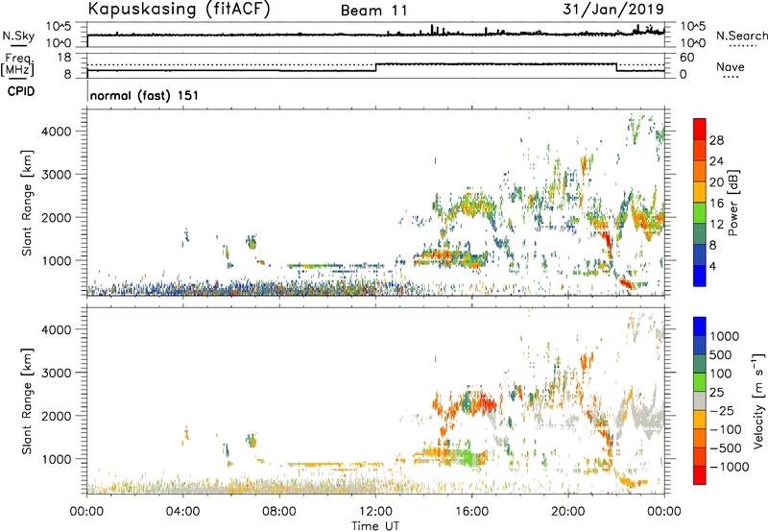Select the Nave axis value '60'
768x532 pixels.
point(686,58)
